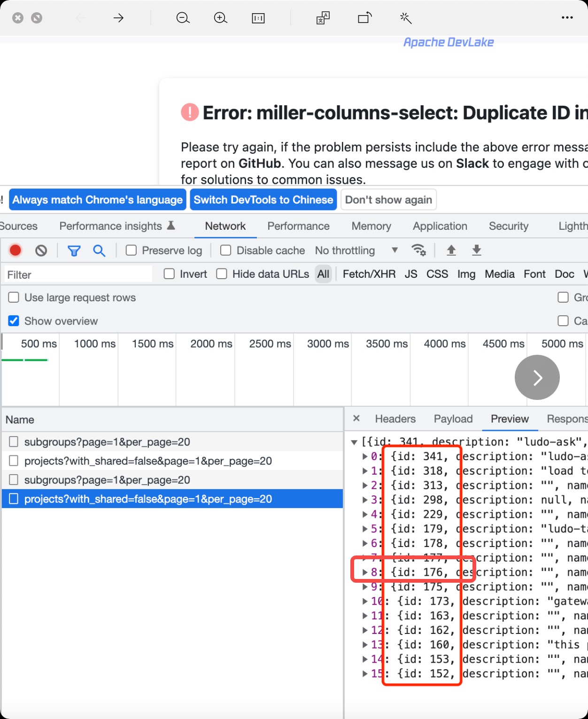Click the red record network log button
This screenshot has width=588, height=719.
[15, 250]
